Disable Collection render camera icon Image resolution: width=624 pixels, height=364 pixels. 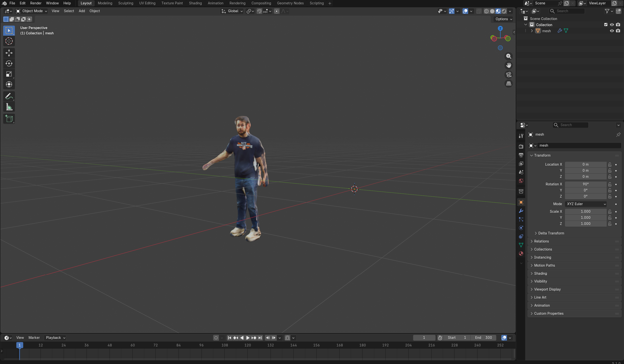[x=618, y=24]
